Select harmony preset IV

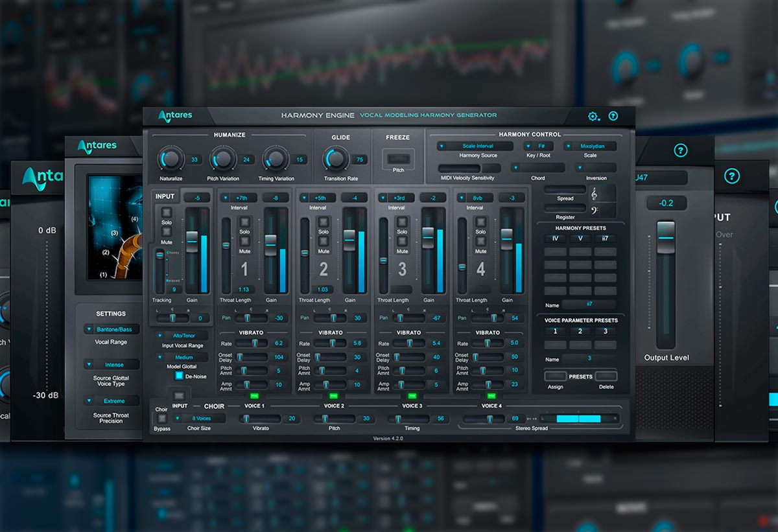pos(555,238)
